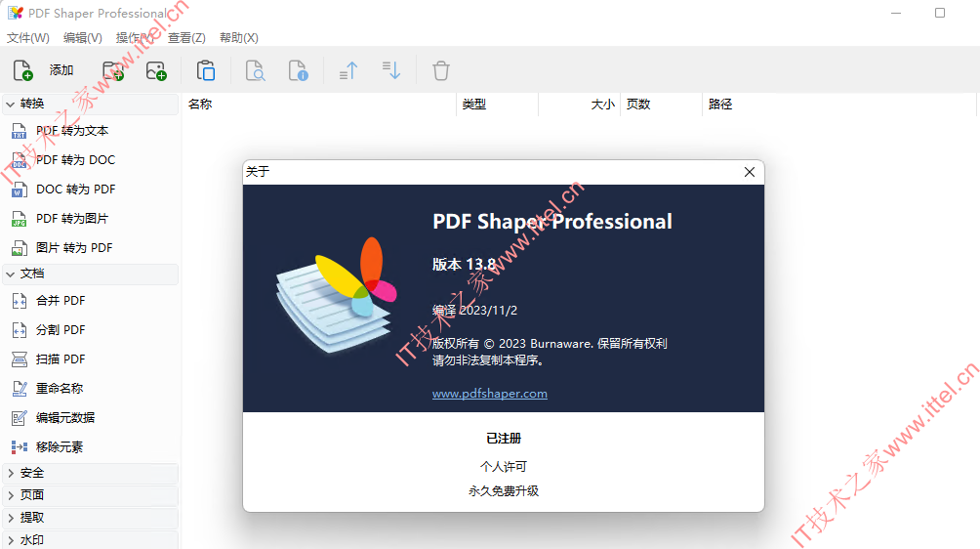The height and width of the screenshot is (549, 980).
Task: Add an image using the image-plus icon
Action: [x=156, y=70]
